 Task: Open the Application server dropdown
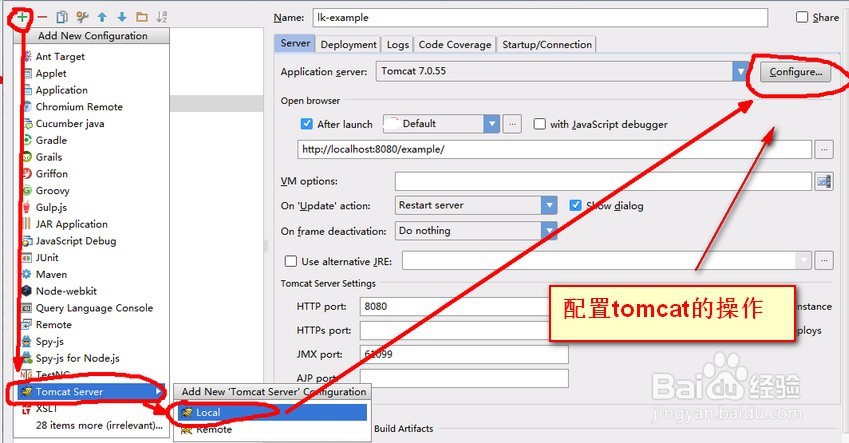[x=740, y=71]
